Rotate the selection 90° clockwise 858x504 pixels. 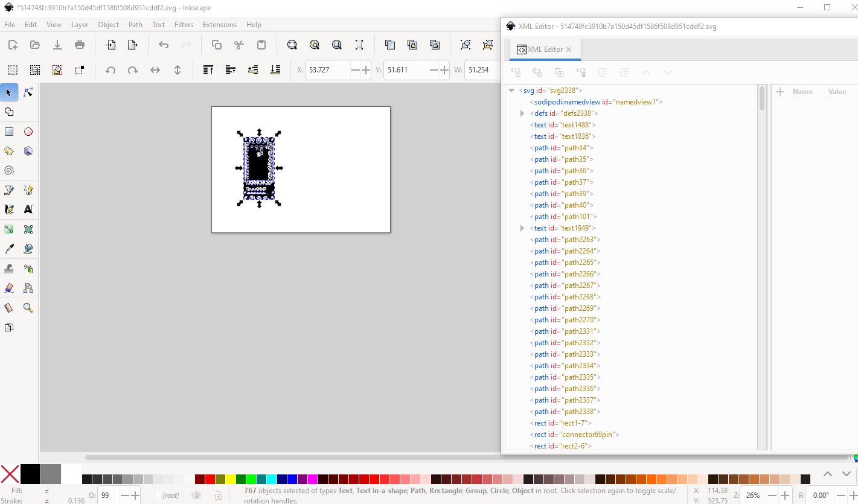pyautogui.click(x=133, y=70)
